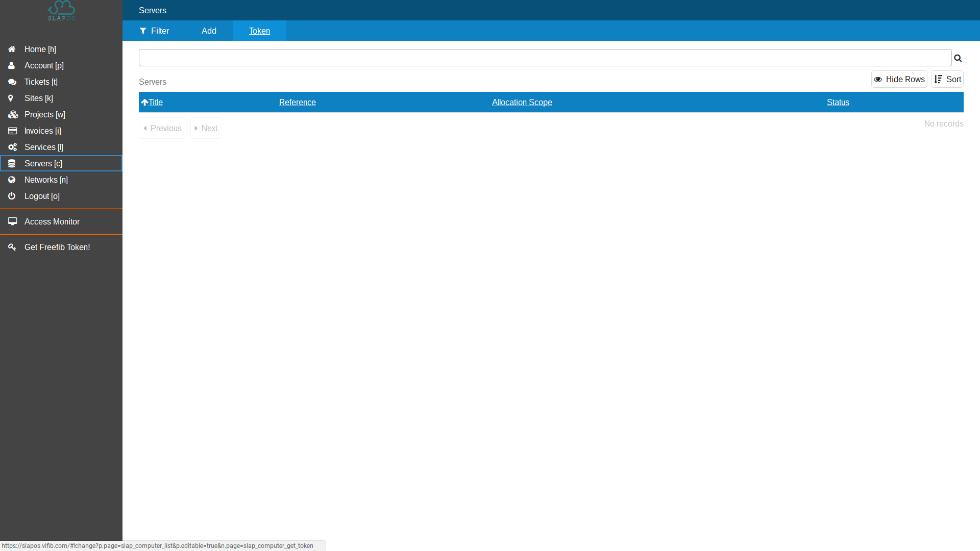
Task: Enable Sort on server list
Action: (947, 80)
